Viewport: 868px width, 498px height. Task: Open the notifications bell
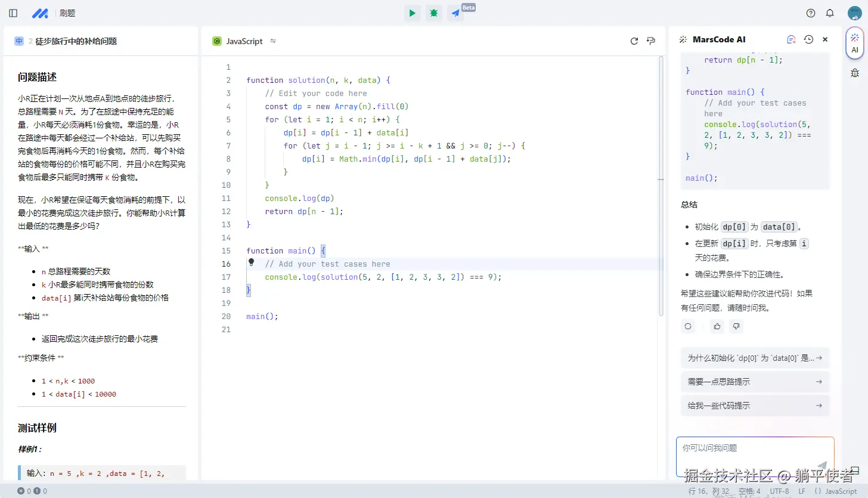[830, 13]
